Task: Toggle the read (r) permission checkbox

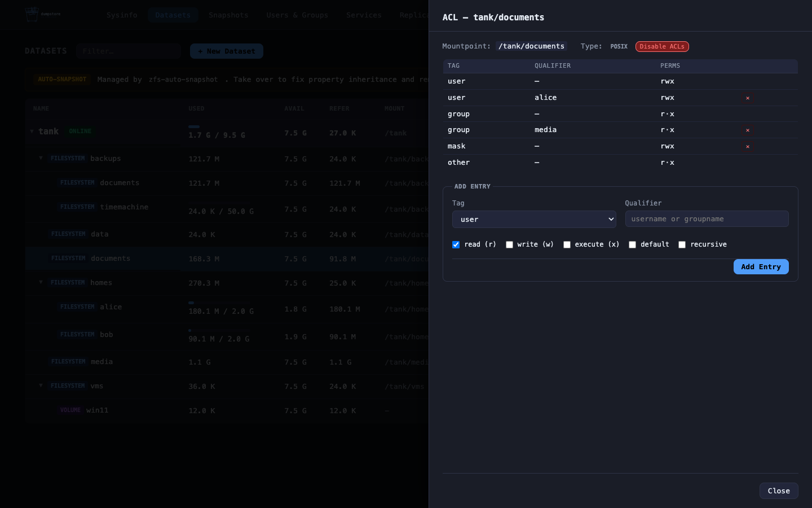Action: click(x=456, y=244)
